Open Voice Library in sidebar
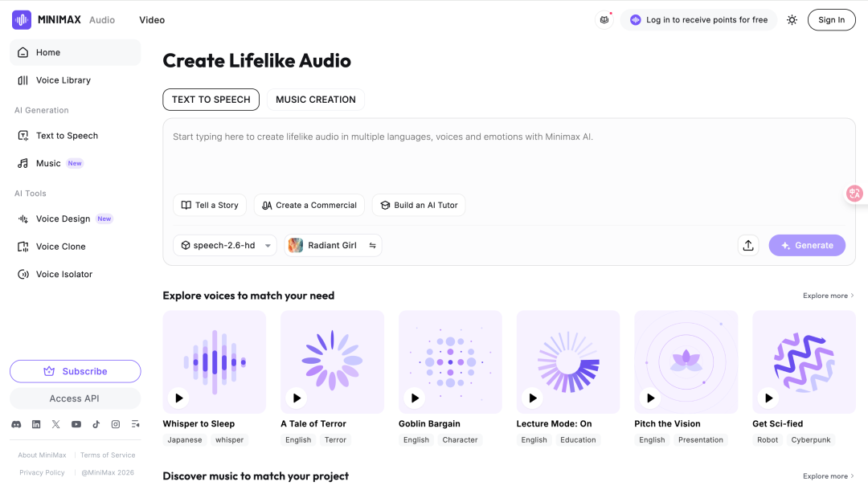The width and height of the screenshot is (868, 490). pos(76,80)
